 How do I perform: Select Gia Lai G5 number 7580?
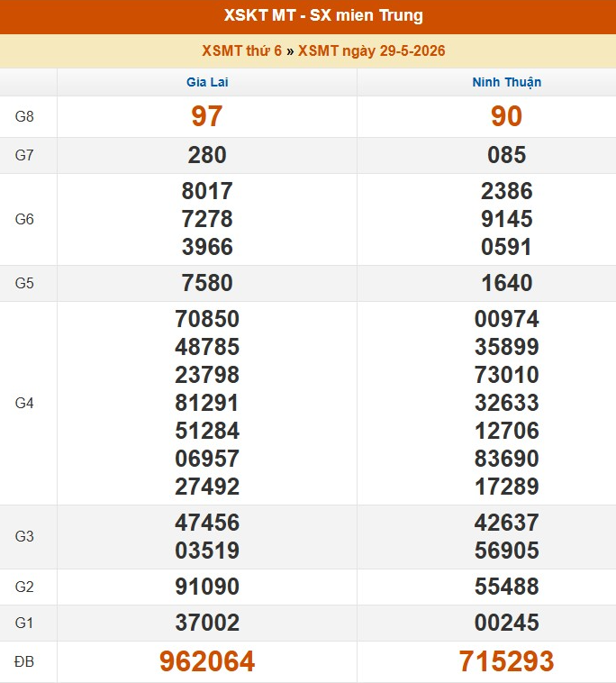(207, 283)
